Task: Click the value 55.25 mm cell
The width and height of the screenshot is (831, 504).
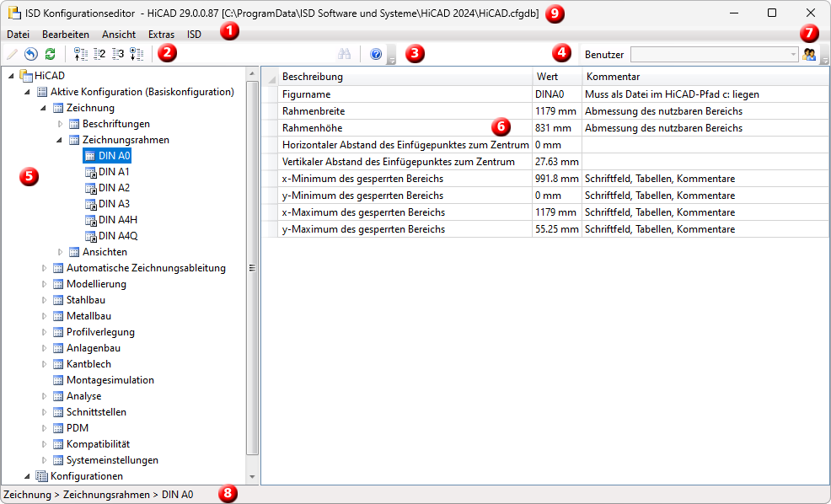Action: pos(557,229)
